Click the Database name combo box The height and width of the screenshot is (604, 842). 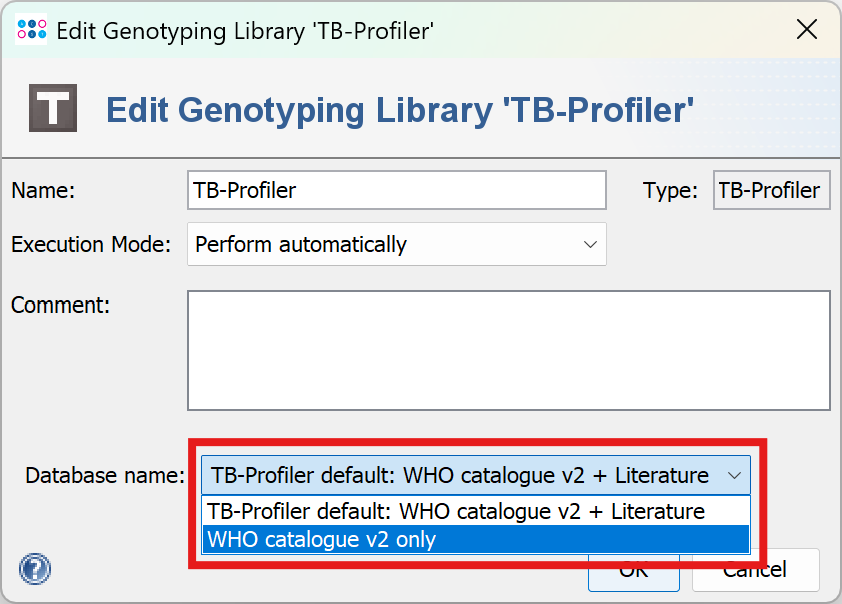(x=460, y=475)
